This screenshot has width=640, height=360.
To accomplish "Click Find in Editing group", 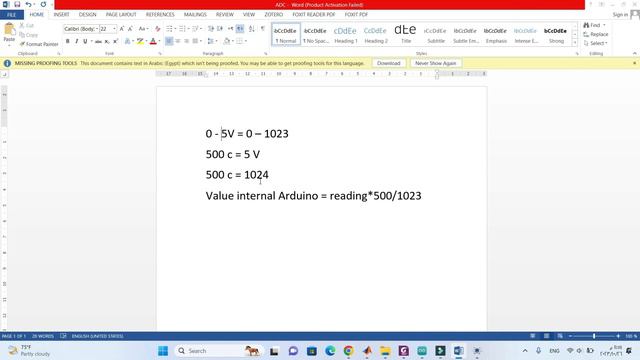I will pyautogui.click(x=594, y=25).
